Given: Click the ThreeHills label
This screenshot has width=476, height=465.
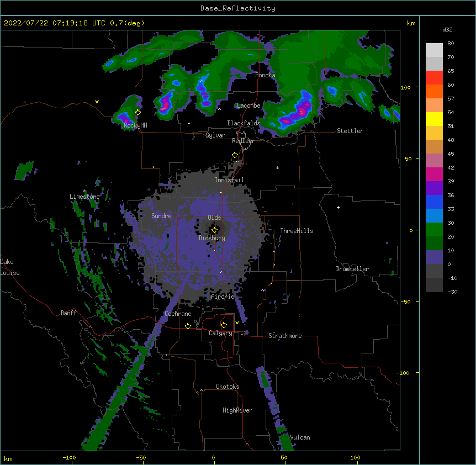Looking at the screenshot, I should (297, 231).
